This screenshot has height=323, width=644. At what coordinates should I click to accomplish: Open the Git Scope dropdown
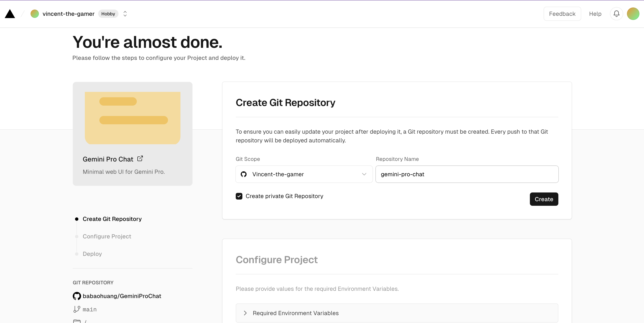coord(304,174)
